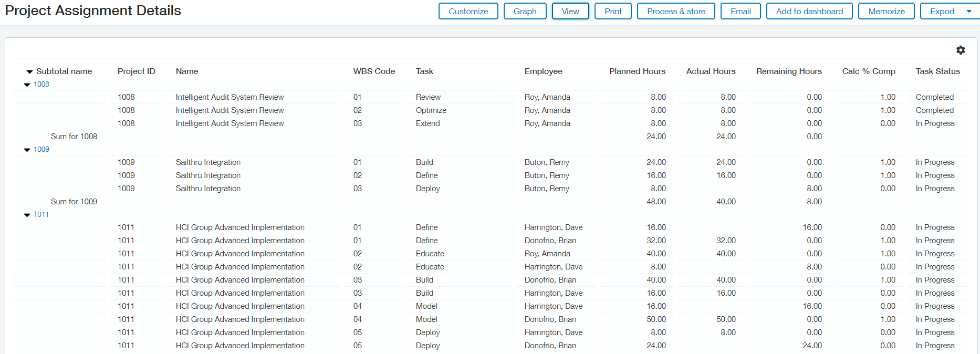980x354 pixels.
Task: Click Process & store button
Action: [x=676, y=11]
